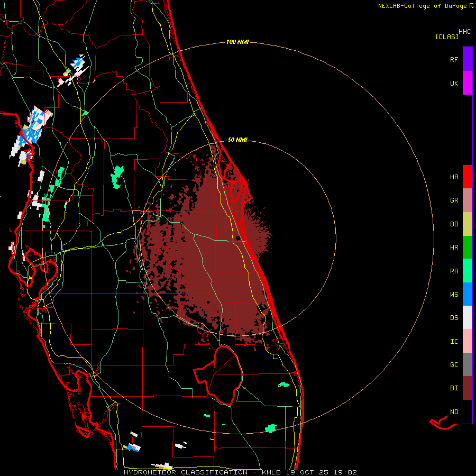Image resolution: width=476 pixels, height=476 pixels.
Task: Click the ND black legend swatch
Action: click(x=467, y=411)
